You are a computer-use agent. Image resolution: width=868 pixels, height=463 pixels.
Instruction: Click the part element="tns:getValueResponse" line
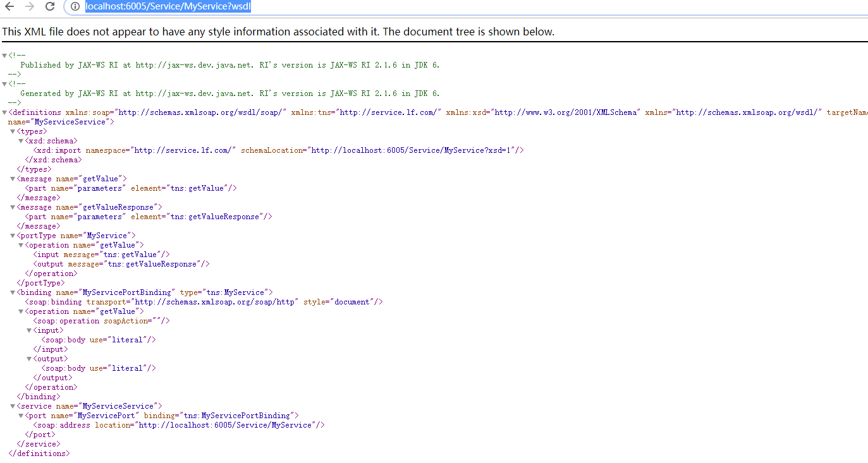coord(149,217)
